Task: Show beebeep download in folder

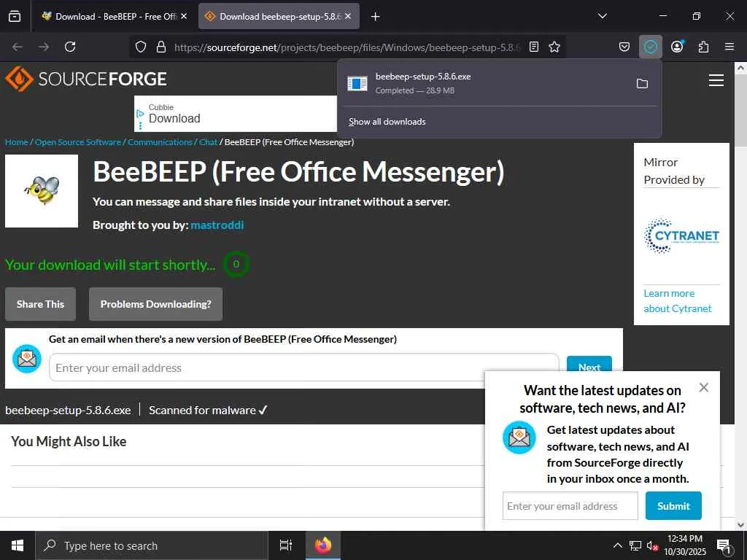Action: 642,83
